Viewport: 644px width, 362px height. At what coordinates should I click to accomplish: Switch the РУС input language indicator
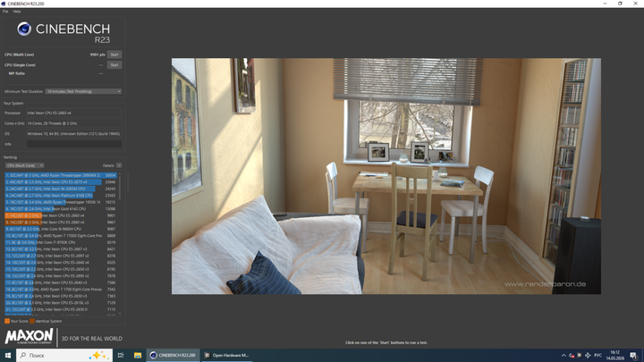click(x=598, y=356)
